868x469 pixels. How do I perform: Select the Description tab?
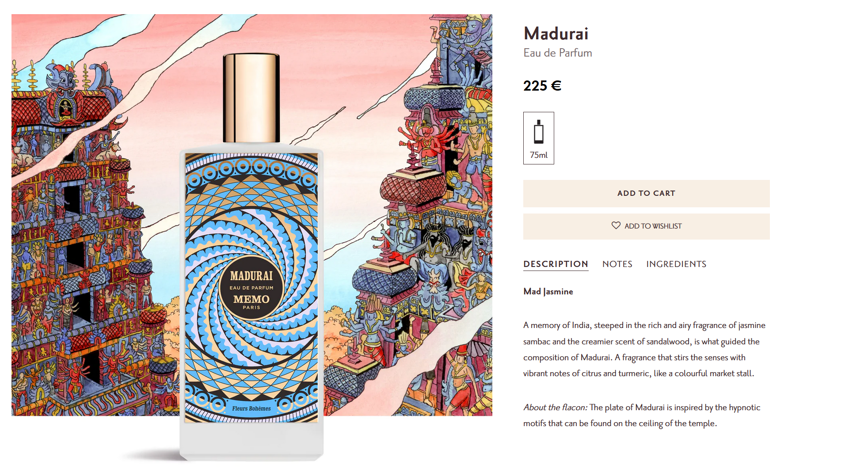(556, 264)
